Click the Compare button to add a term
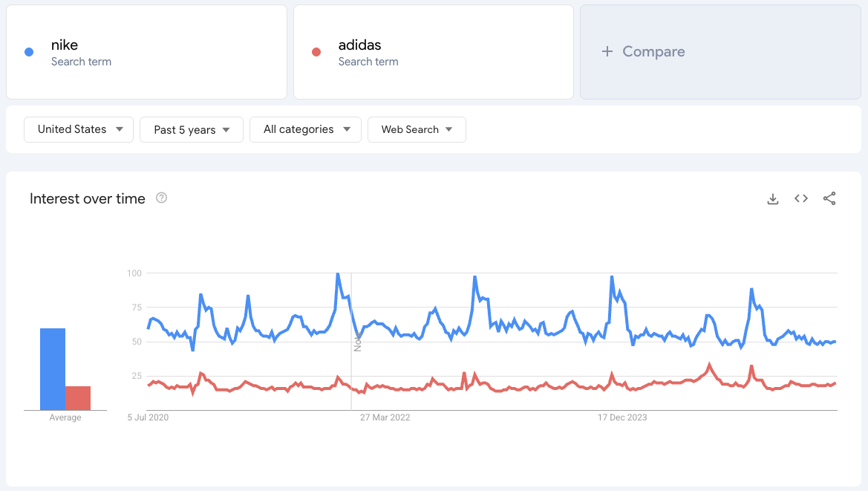This screenshot has height=491, width=868. point(645,51)
